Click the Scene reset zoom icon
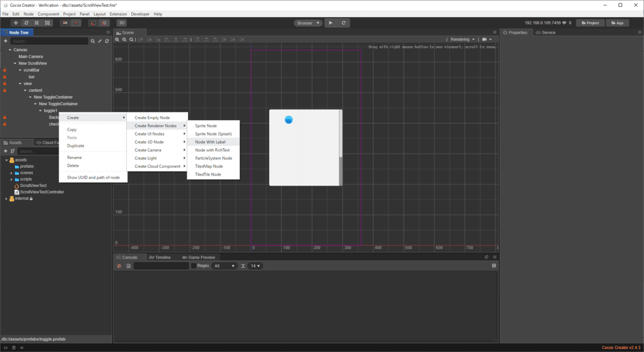Image resolution: width=644 pixels, height=352 pixels. pyautogui.click(x=131, y=40)
